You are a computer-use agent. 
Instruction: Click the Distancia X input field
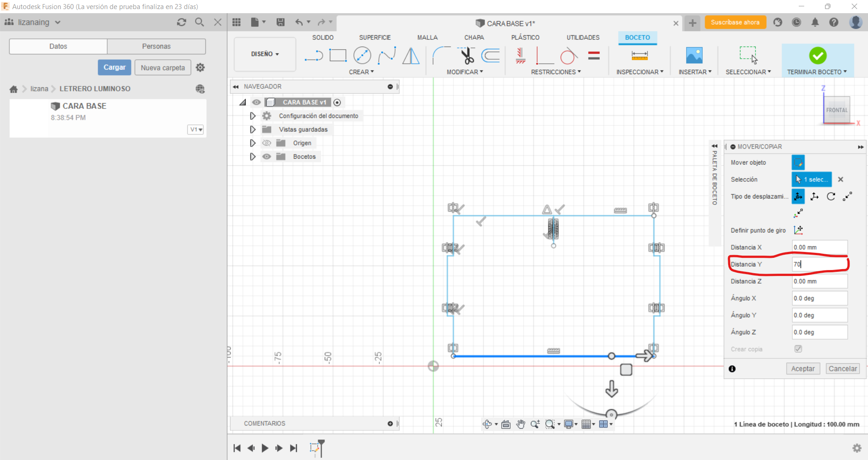(x=820, y=247)
